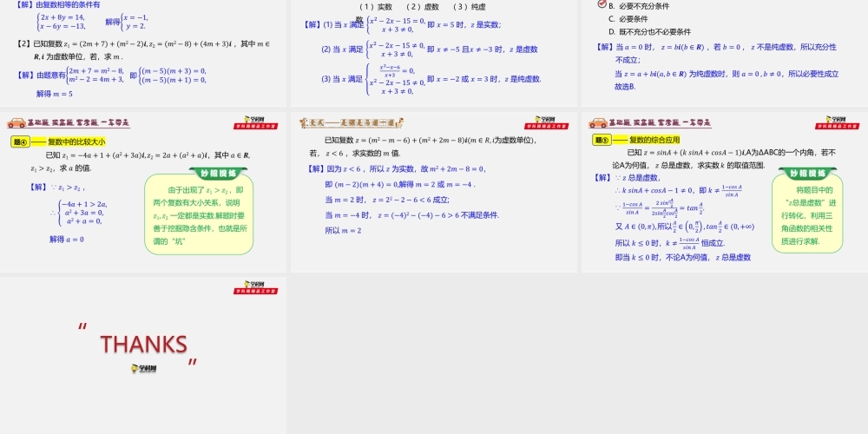
Task: Select answer option C. 必要条件
Action: tap(628, 19)
